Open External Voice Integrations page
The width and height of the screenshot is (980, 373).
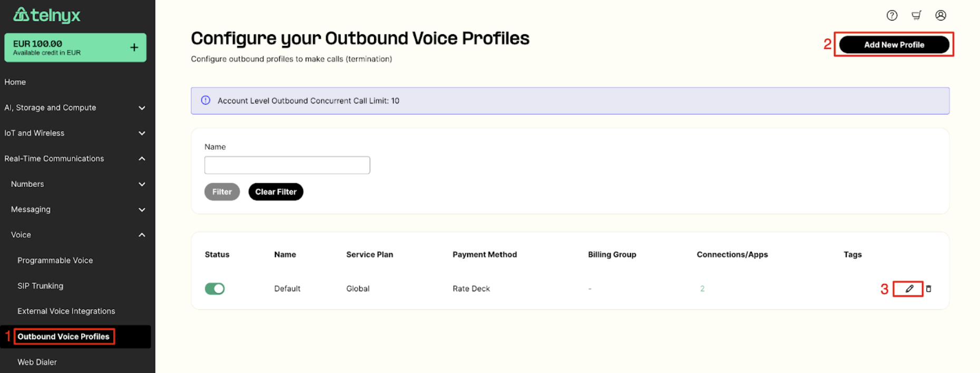point(66,311)
